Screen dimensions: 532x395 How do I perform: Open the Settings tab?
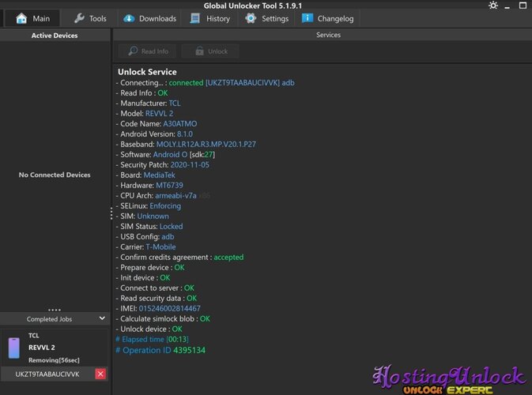point(266,18)
